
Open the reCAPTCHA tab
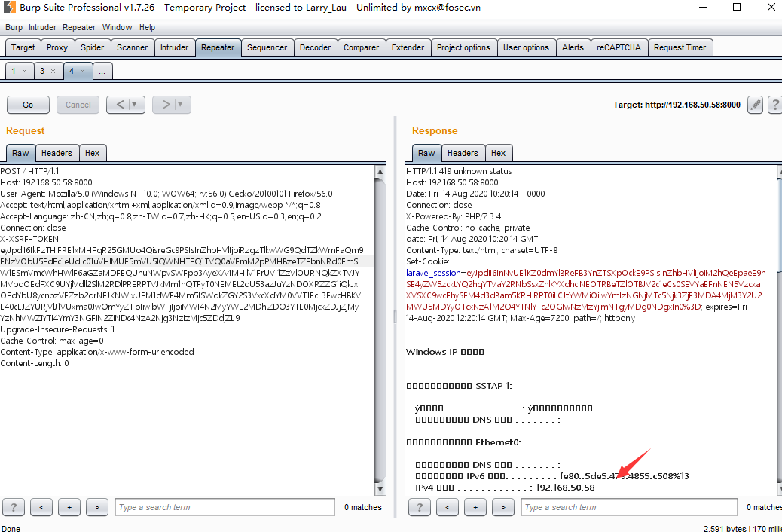click(x=619, y=47)
